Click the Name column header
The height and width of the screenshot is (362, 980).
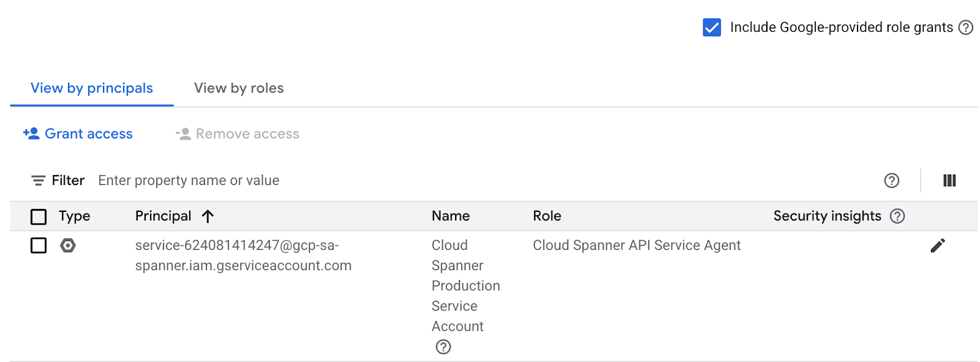pos(451,216)
